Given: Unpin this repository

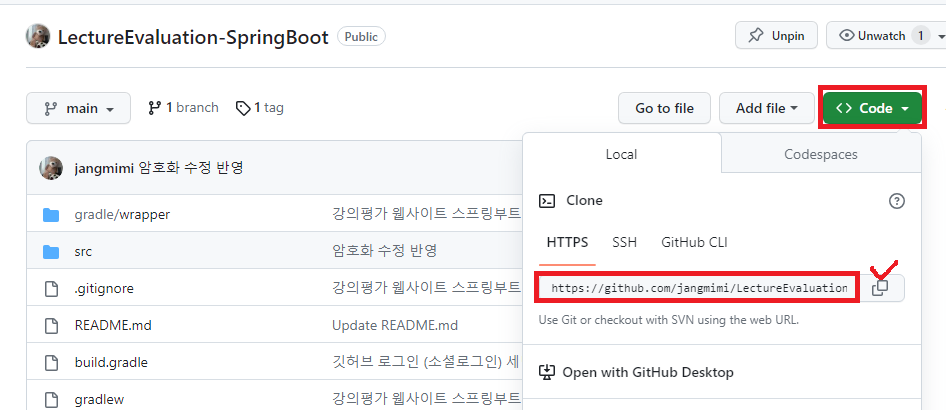Looking at the screenshot, I should pyautogui.click(x=776, y=36).
